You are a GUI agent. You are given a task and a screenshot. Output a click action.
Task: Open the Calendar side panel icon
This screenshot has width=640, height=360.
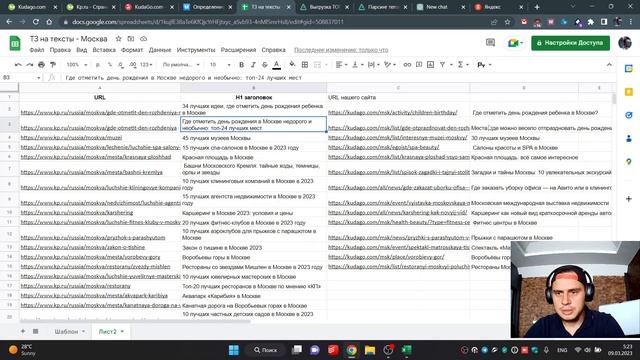pos(629,69)
